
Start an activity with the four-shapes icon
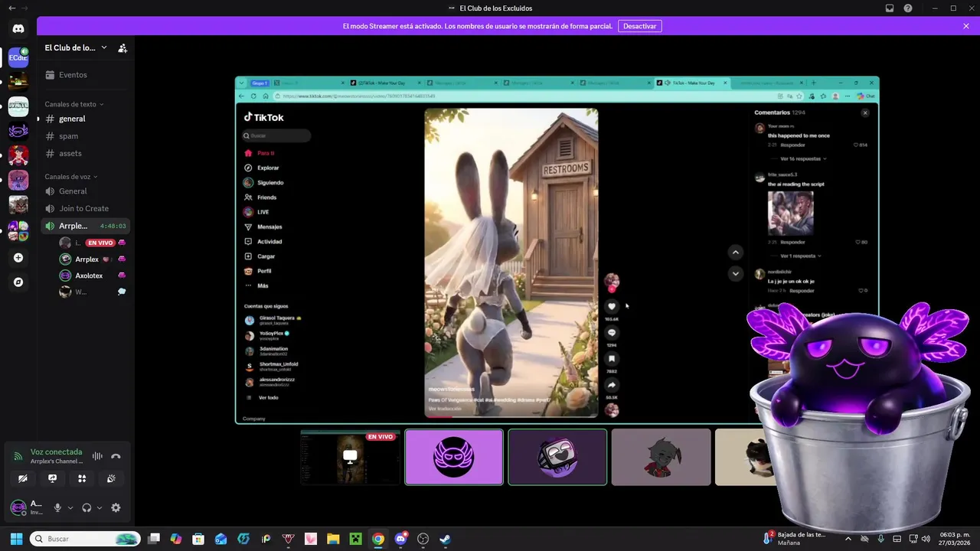pyautogui.click(x=82, y=478)
